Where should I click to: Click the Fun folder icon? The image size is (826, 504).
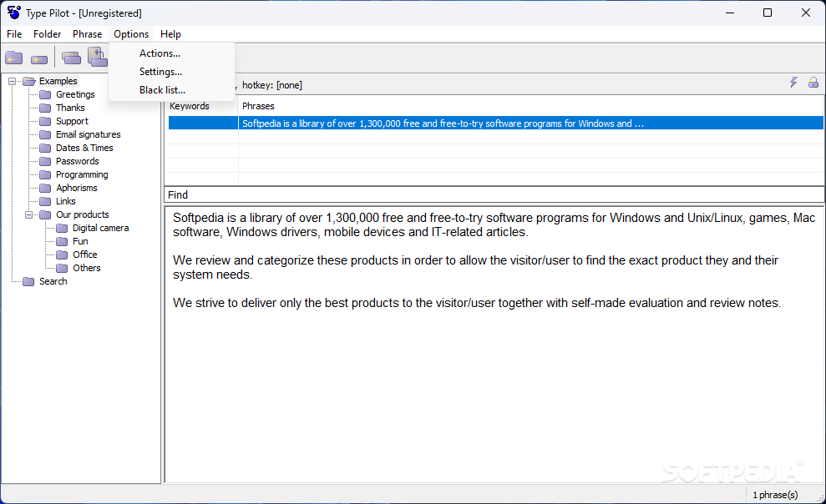point(62,241)
